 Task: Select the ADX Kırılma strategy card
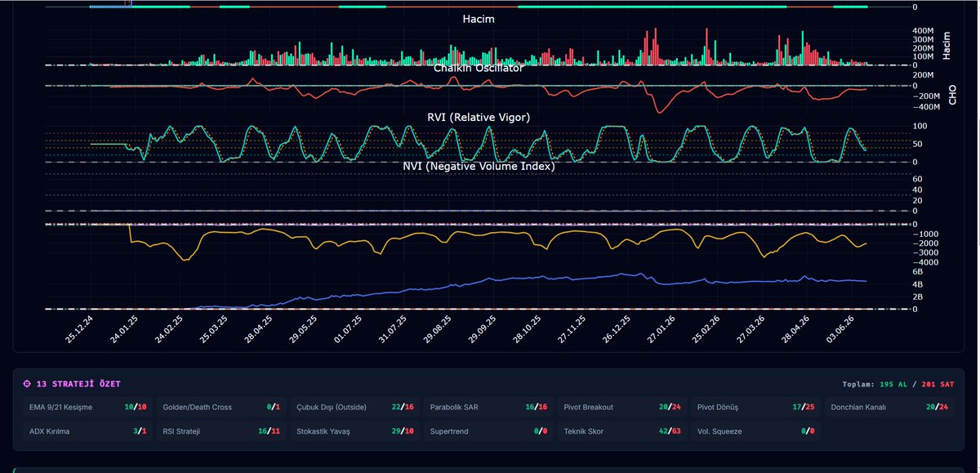[x=87, y=431]
